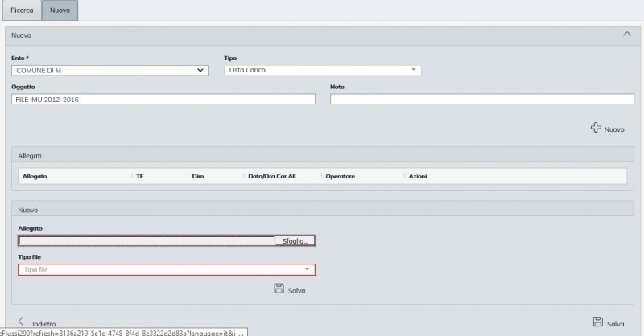This screenshot has height=336, width=644.
Task: Switch to the Ricerca tab
Action: pyautogui.click(x=22, y=10)
